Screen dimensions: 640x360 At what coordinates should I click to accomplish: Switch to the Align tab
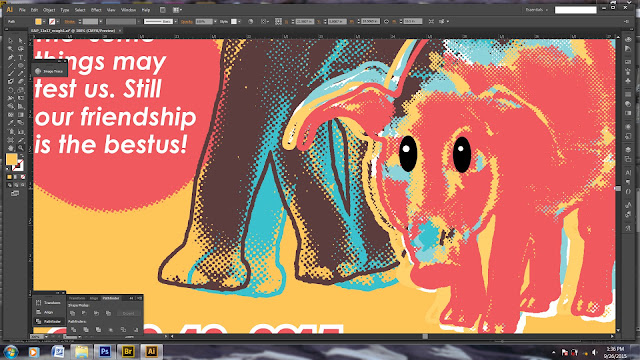94,298
